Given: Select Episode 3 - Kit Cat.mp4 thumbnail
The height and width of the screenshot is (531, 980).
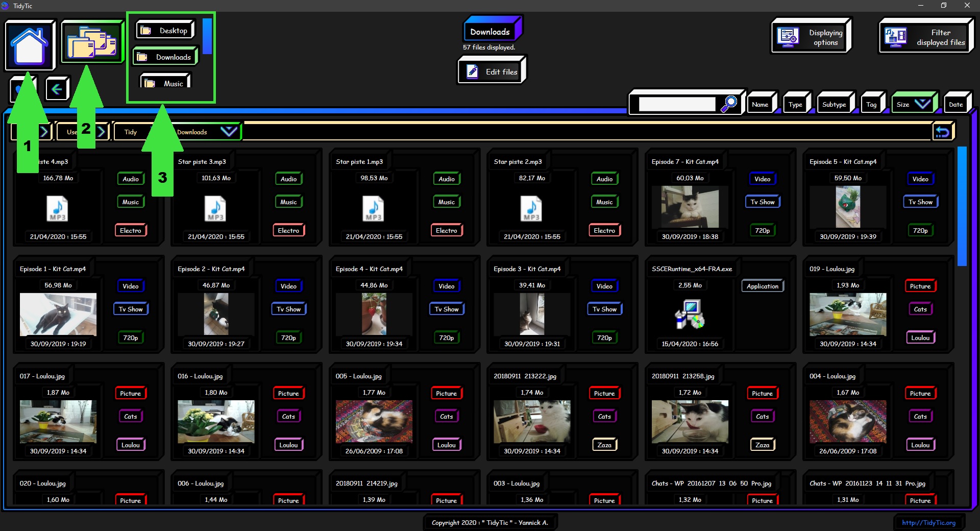Looking at the screenshot, I should 531,314.
